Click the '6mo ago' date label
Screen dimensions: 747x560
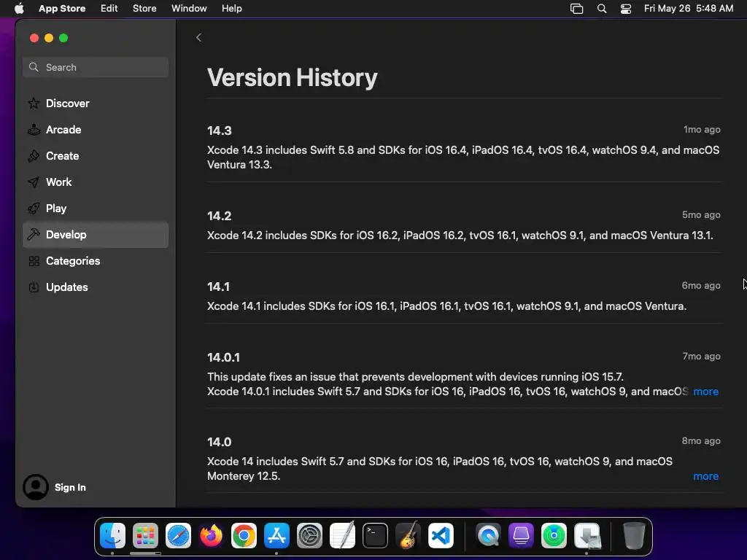click(701, 286)
